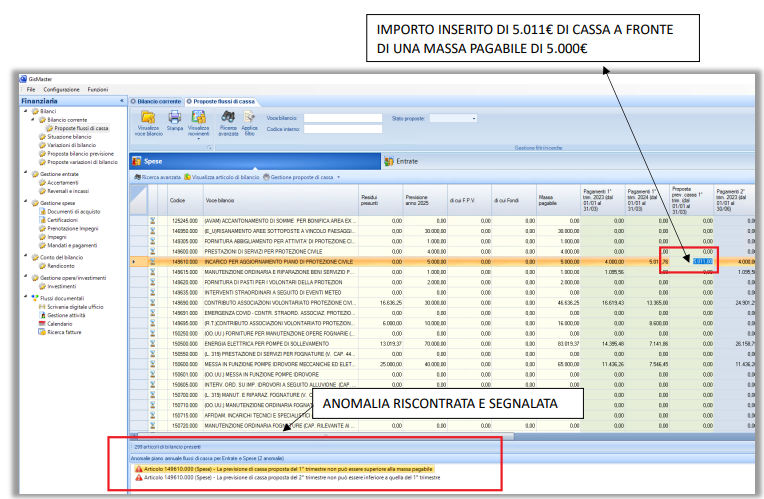
Task: Open the Stato proposte dropdown
Action: (473, 118)
